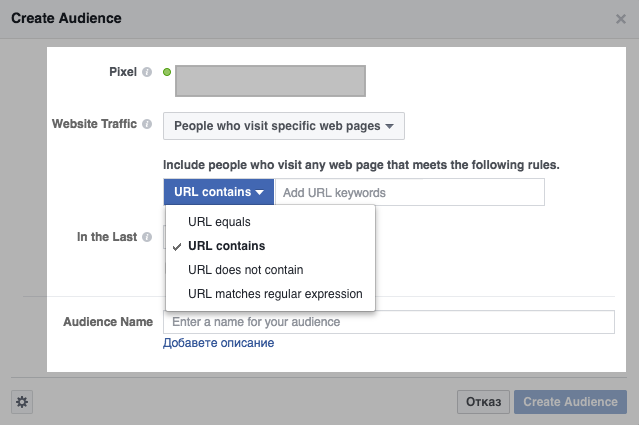Viewport: 639px width, 425px height.
Task: Click the Website Traffic label
Action: click(x=95, y=124)
